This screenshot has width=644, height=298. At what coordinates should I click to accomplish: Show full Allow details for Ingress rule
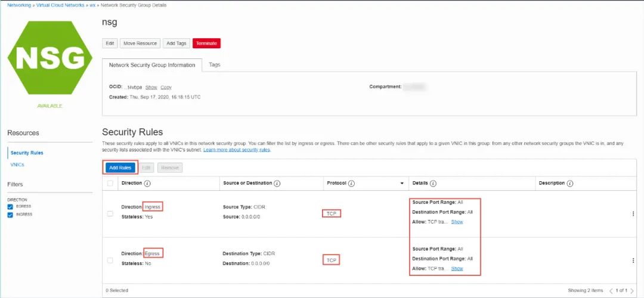click(x=457, y=222)
